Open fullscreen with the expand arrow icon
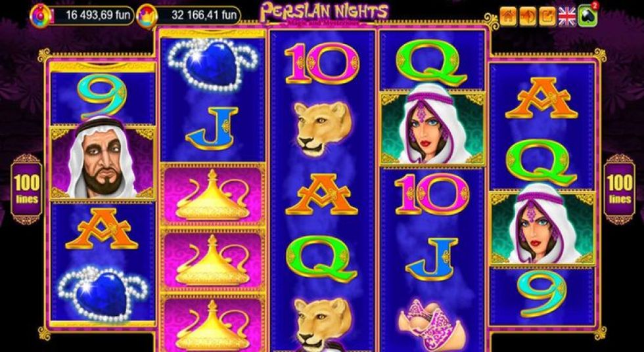The image size is (644, 352). coord(547,17)
